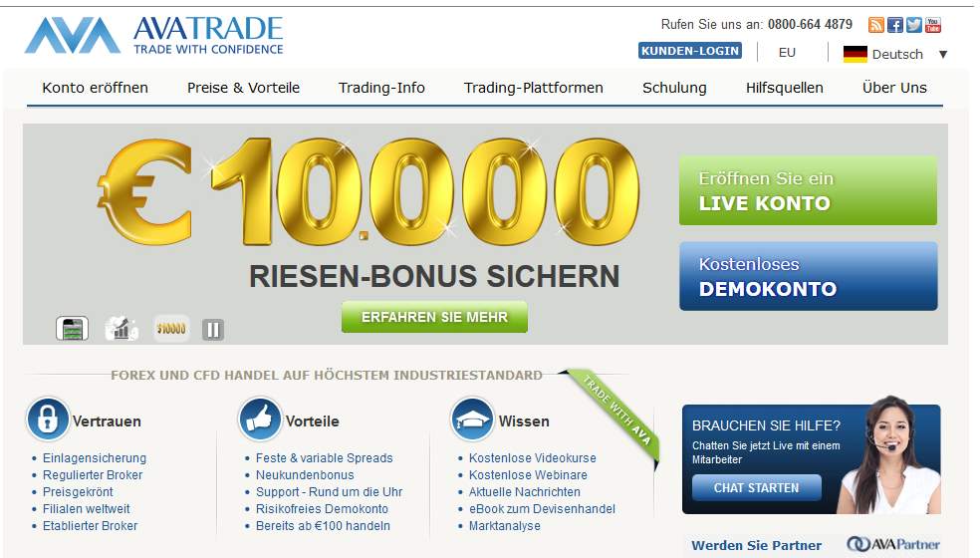Open the Trading-Info menu
Image resolution: width=980 pixels, height=558 pixels.
click(381, 88)
